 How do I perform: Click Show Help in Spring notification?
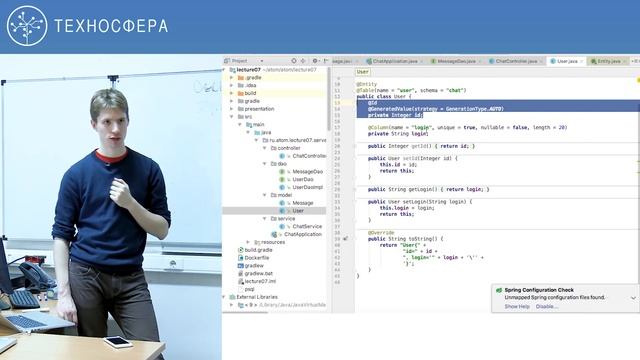point(517,307)
